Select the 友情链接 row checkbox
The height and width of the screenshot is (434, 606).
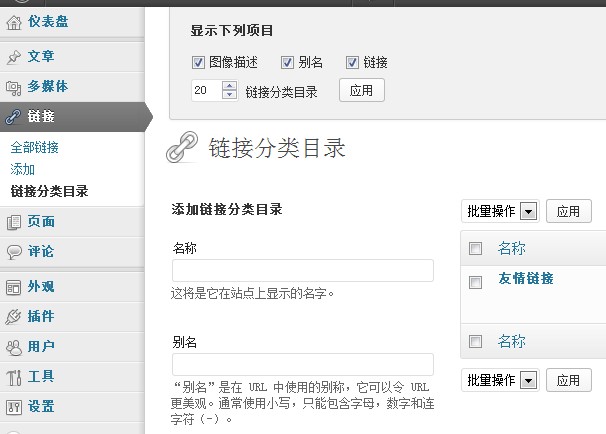475,283
